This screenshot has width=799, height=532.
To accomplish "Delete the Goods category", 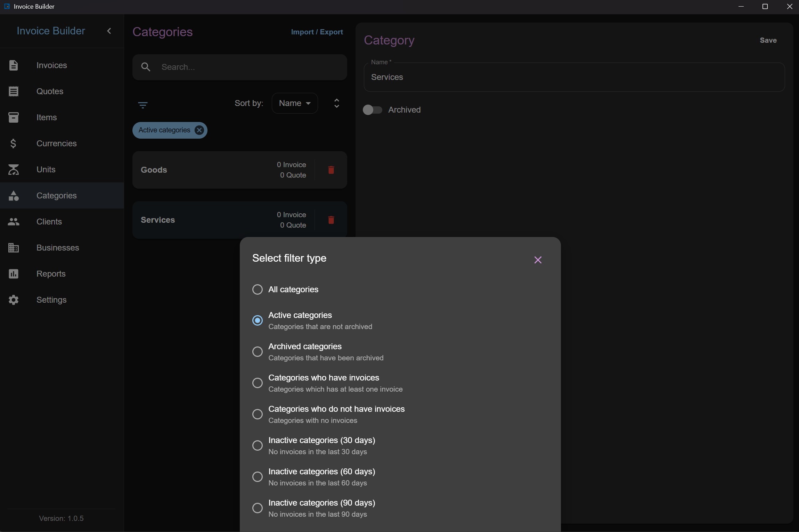I will [x=331, y=170].
